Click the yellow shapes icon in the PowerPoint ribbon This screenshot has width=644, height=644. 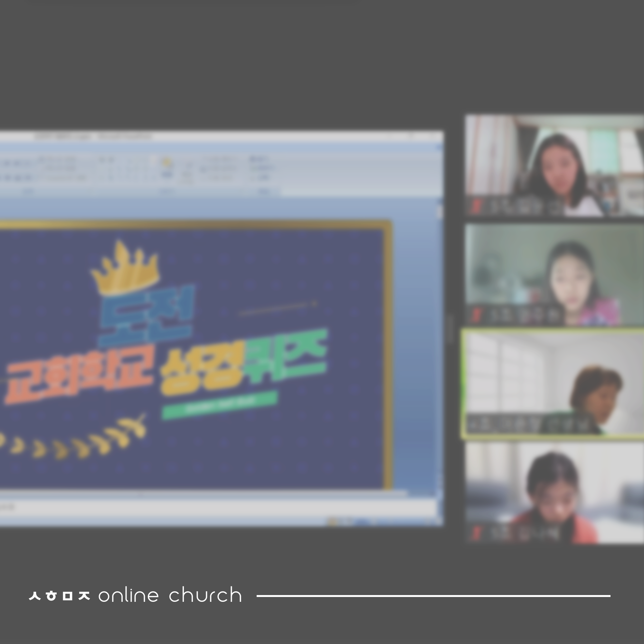(x=167, y=163)
